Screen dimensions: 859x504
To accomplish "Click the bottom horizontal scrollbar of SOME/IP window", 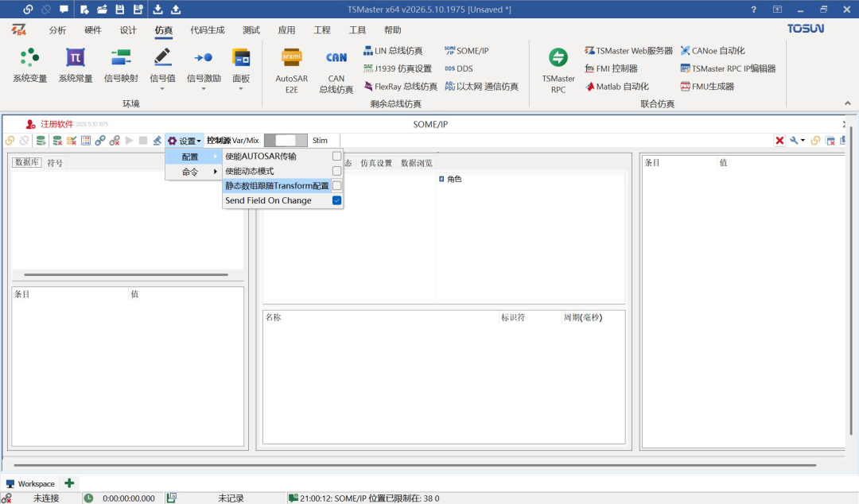I will click(414, 465).
